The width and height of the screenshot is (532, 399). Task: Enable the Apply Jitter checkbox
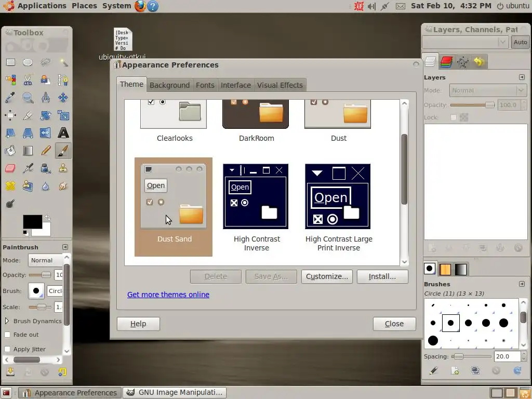7,349
